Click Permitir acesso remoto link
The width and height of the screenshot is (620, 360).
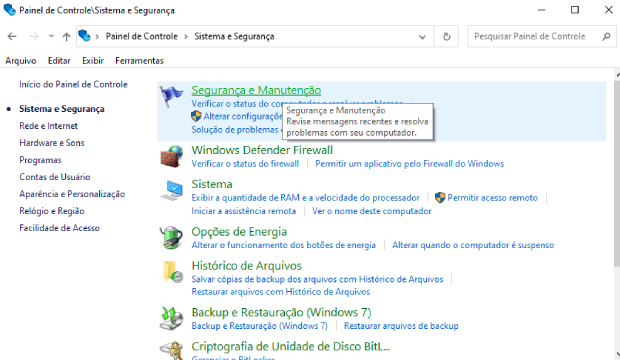[x=492, y=198]
